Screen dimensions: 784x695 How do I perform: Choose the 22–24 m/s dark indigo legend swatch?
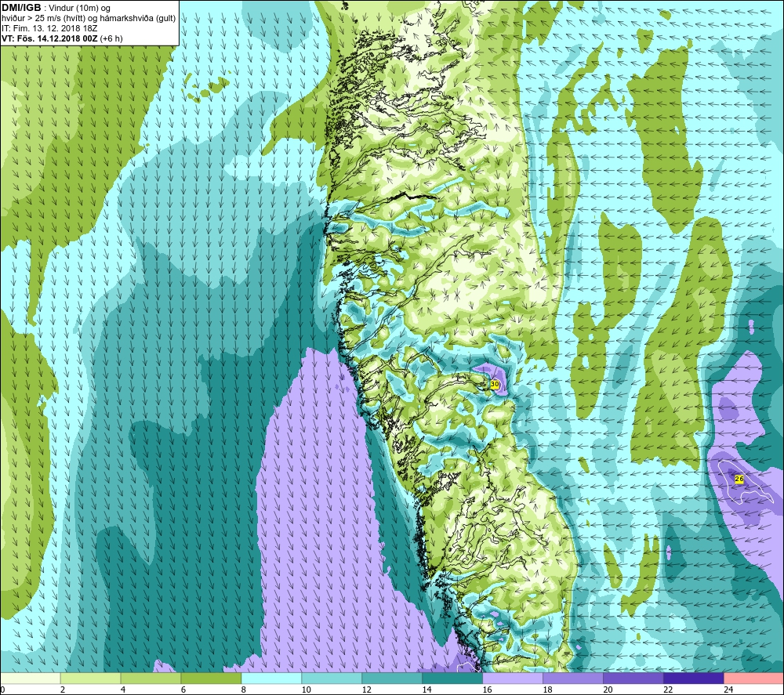click(x=694, y=678)
